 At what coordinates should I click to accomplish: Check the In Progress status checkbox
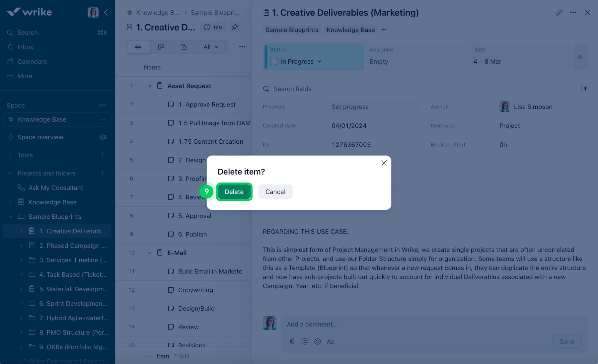[x=273, y=61]
